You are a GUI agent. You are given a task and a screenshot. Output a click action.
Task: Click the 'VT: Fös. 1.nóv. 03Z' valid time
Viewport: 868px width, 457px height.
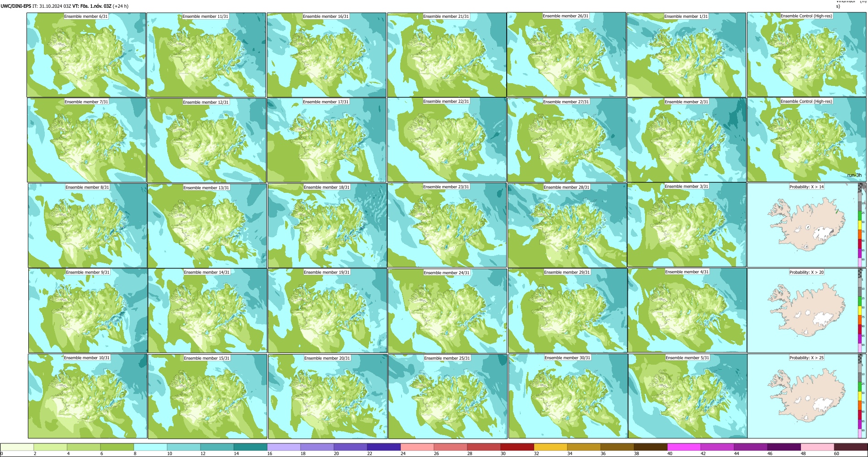pyautogui.click(x=92, y=6)
